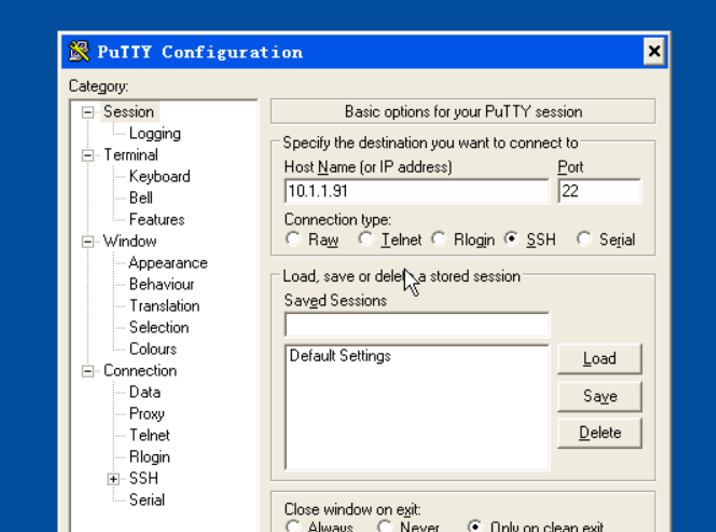The image size is (716, 532).
Task: Open the Appearance category
Action: click(x=168, y=263)
